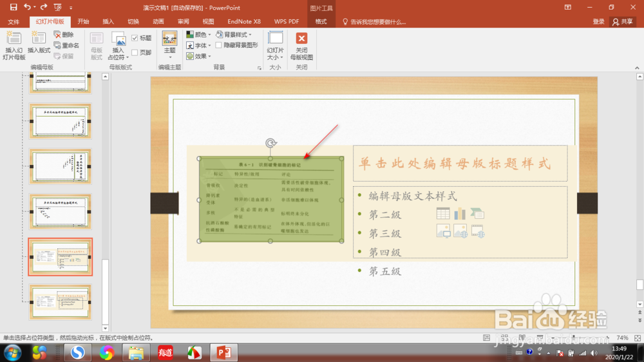Delete the selected layout
The height and width of the screenshot is (362, 644).
[64, 35]
